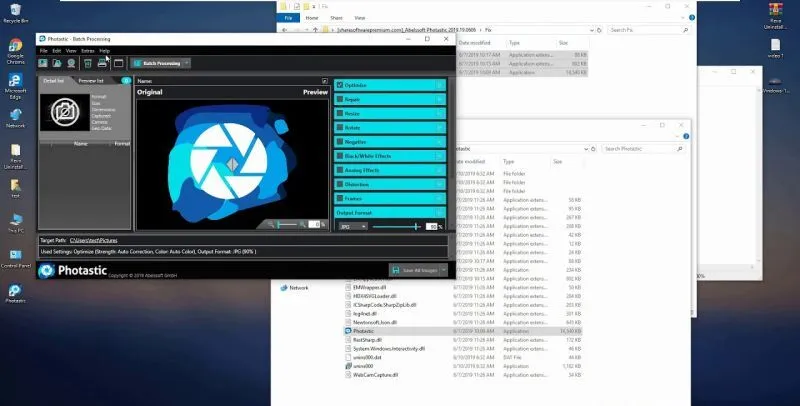Viewport: 800px width, 406px height.
Task: Uncheck the Optimize checkbox
Action: (340, 85)
